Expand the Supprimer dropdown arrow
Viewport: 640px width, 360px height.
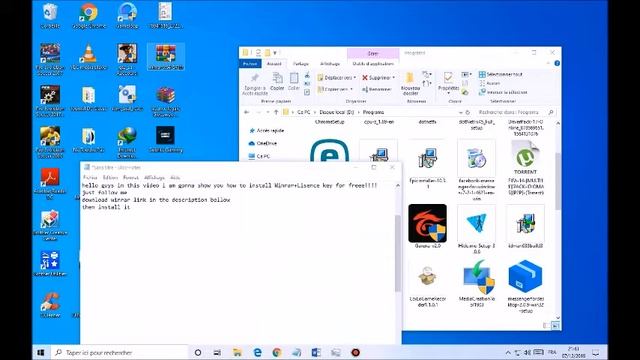click(x=393, y=78)
